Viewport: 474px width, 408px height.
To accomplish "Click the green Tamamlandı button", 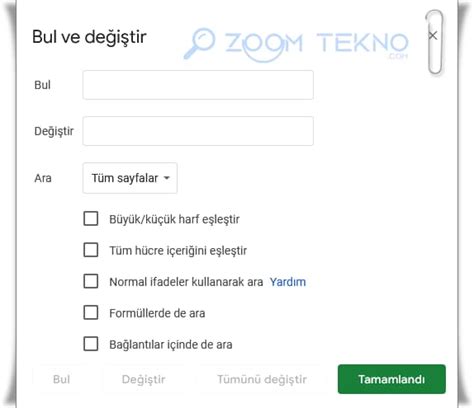I will point(392,379).
